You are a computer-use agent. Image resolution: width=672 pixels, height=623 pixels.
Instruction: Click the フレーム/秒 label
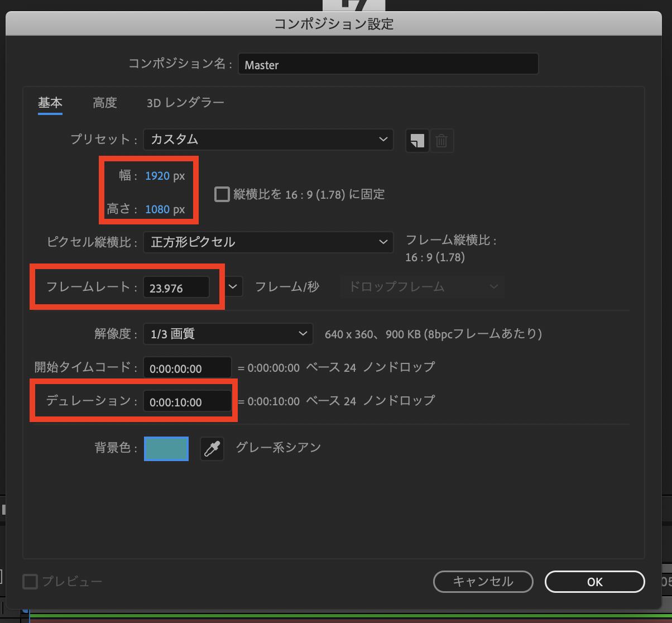click(x=287, y=287)
